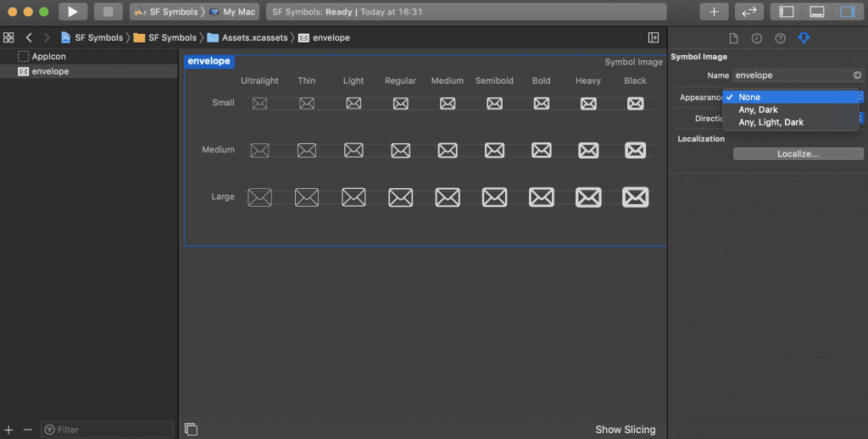
Task: Select the Small Ultralight envelope symbol
Action: 259,103
